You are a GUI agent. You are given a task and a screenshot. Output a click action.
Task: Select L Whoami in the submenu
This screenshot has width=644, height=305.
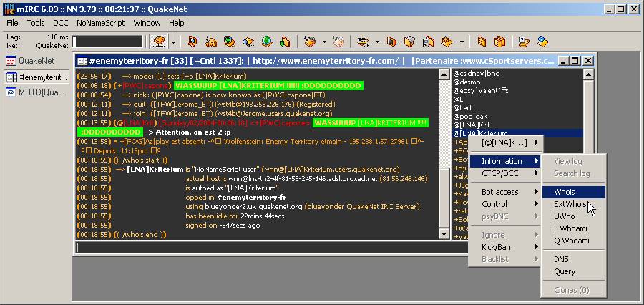[574, 228]
